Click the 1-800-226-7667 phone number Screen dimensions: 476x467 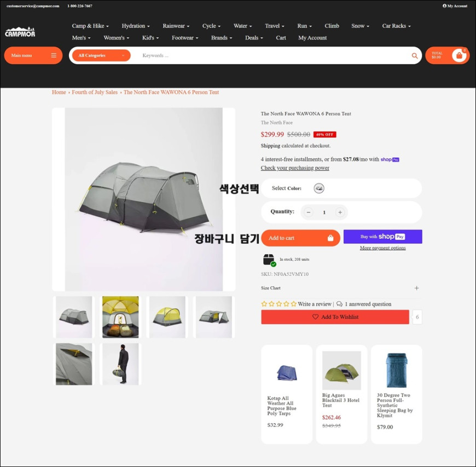click(x=80, y=6)
